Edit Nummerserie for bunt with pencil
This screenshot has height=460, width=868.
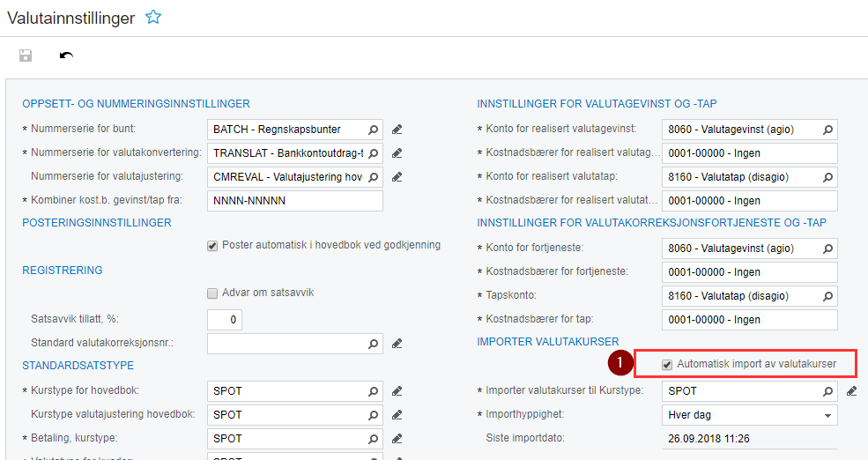[397, 130]
